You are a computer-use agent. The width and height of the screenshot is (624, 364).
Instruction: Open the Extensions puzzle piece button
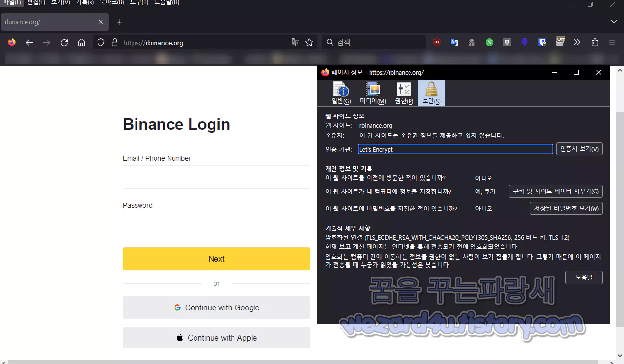click(x=595, y=42)
